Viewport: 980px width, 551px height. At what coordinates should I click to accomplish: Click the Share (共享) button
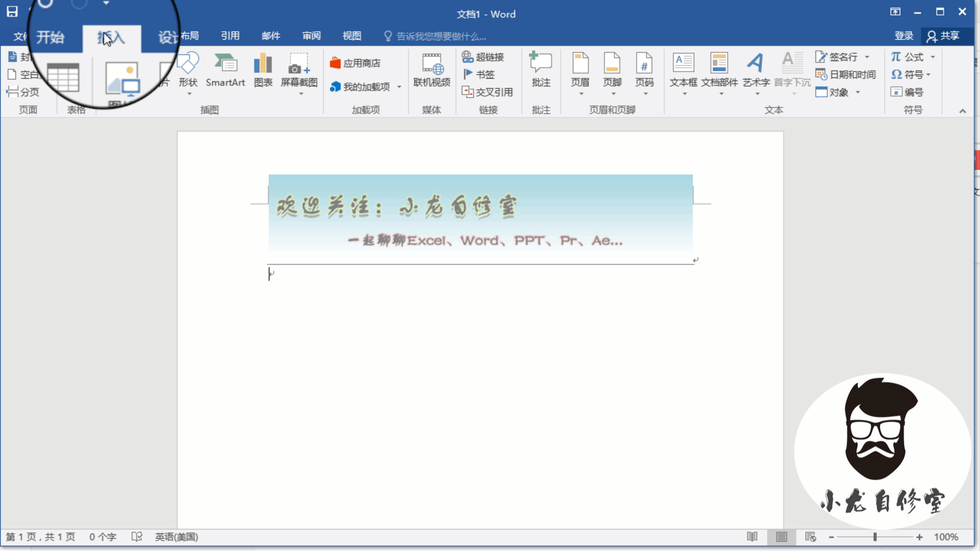pos(944,36)
